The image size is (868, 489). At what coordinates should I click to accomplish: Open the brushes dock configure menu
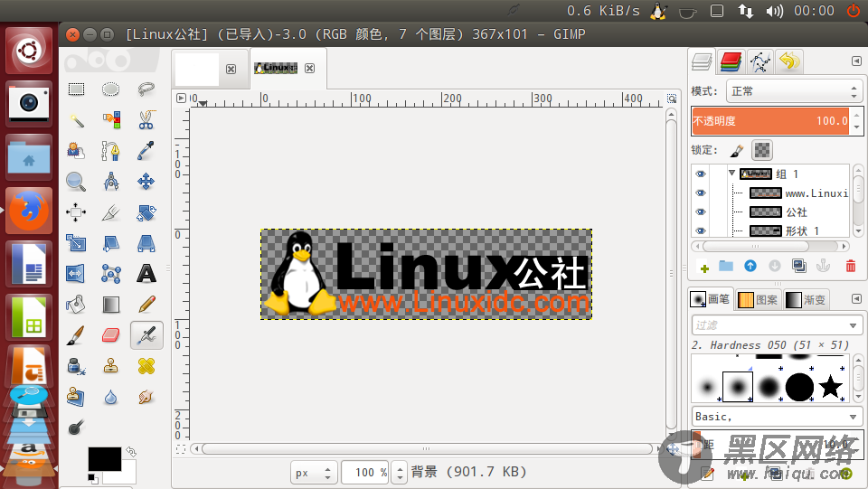tap(856, 298)
